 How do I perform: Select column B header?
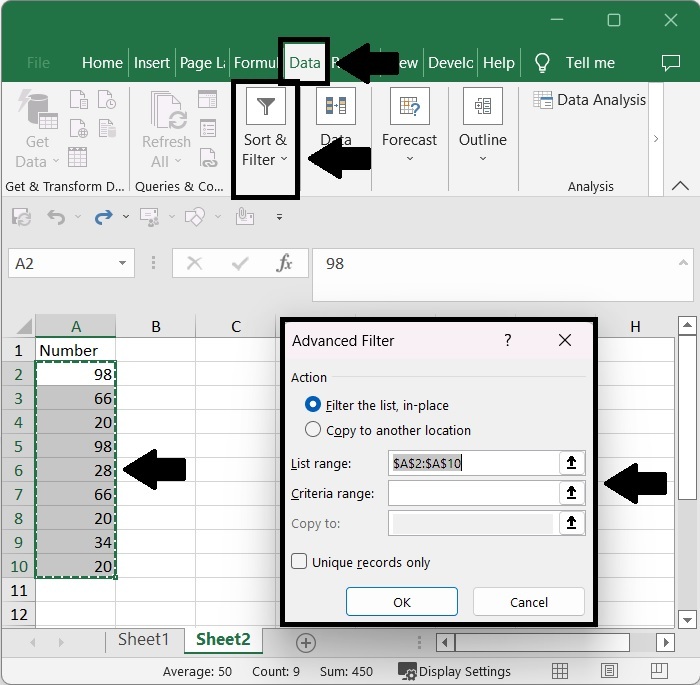point(156,326)
